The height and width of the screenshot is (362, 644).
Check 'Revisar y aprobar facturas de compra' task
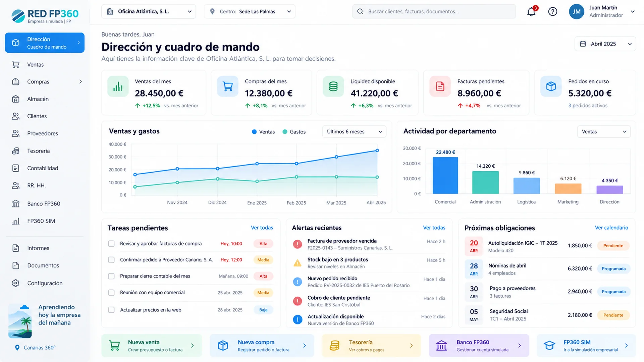click(111, 244)
